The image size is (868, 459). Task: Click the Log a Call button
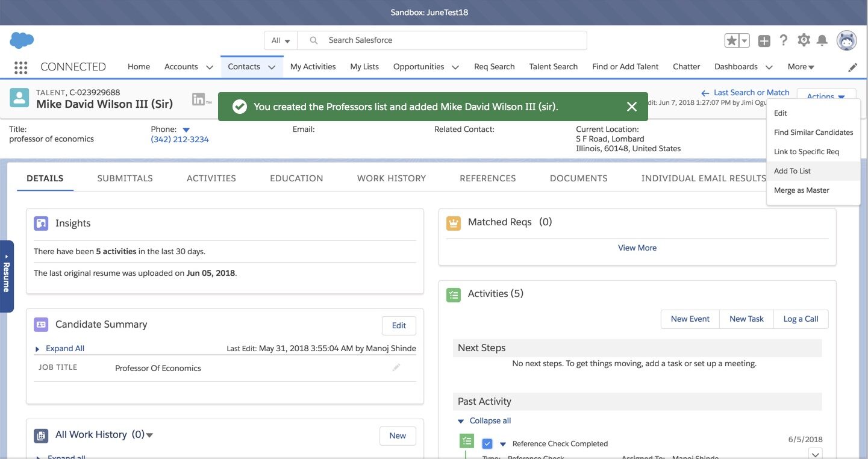800,319
